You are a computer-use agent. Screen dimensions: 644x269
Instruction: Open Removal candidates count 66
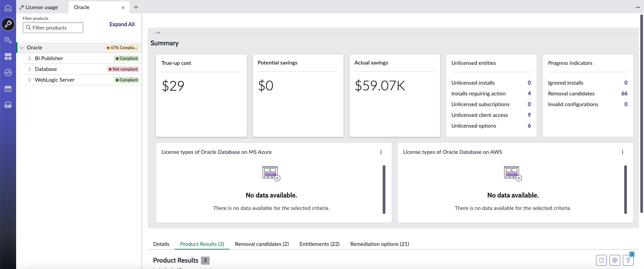point(624,94)
